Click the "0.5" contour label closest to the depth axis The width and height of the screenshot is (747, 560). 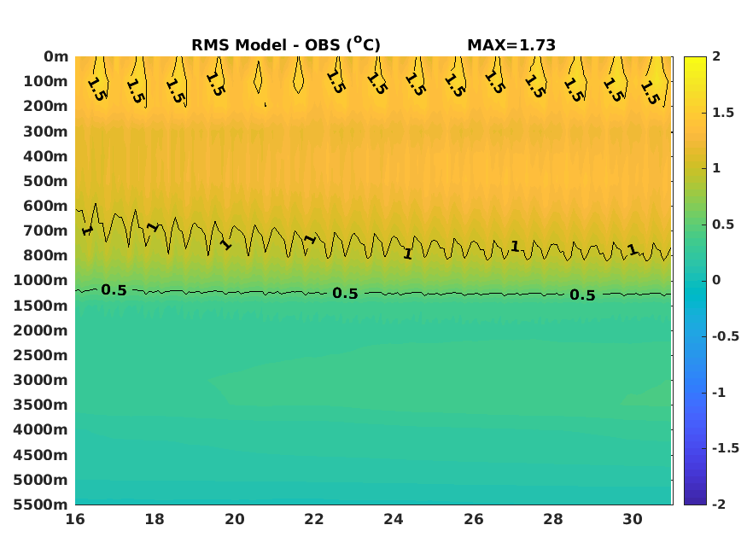[x=114, y=289]
